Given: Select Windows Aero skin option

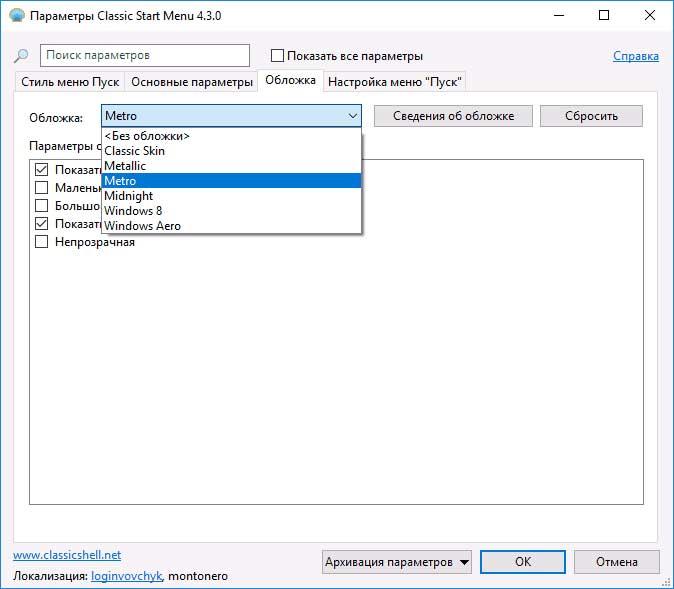Looking at the screenshot, I should coord(231,226).
